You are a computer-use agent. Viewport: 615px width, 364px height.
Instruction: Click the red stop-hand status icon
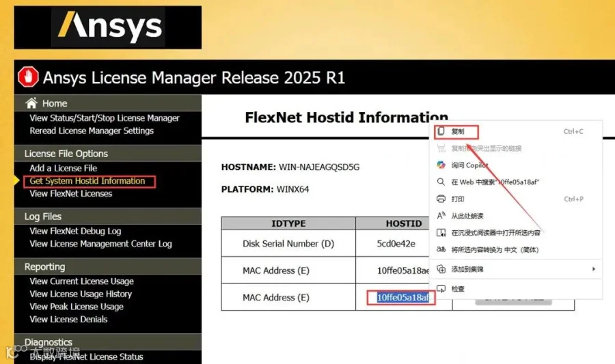(28, 76)
